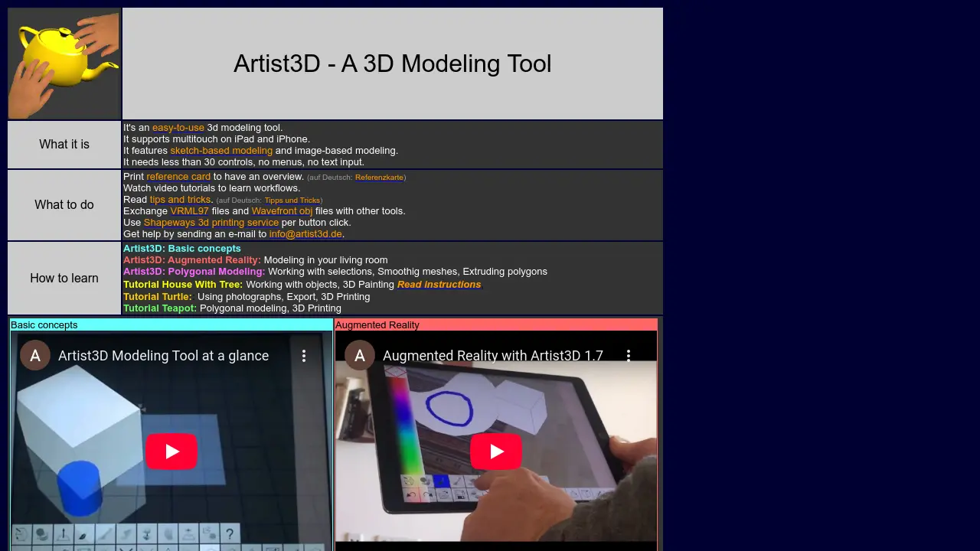Open the German Referenzkarte link
This screenshot has height=551, width=980.
click(379, 178)
